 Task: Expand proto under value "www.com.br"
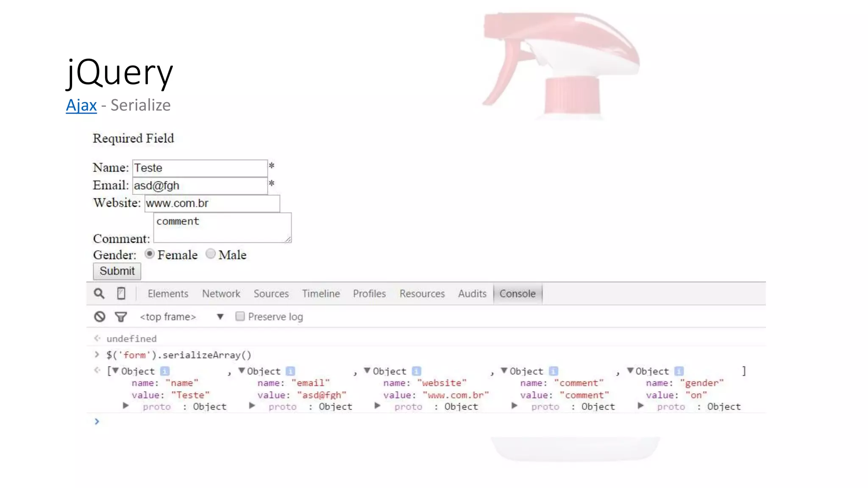point(377,406)
